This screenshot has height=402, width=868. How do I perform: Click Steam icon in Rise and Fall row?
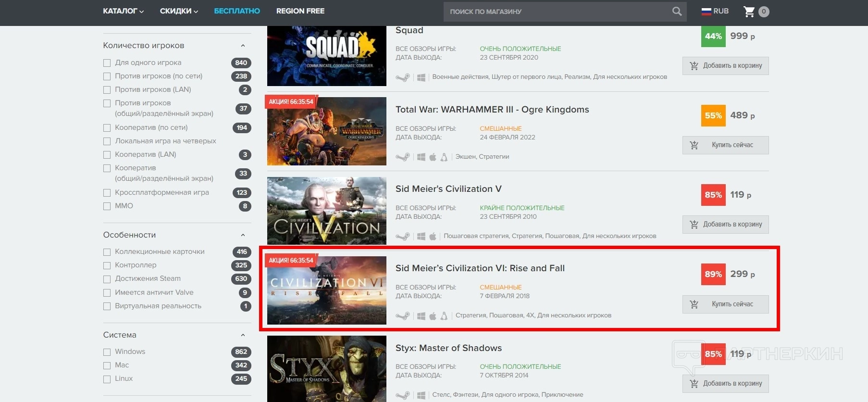[x=403, y=316]
